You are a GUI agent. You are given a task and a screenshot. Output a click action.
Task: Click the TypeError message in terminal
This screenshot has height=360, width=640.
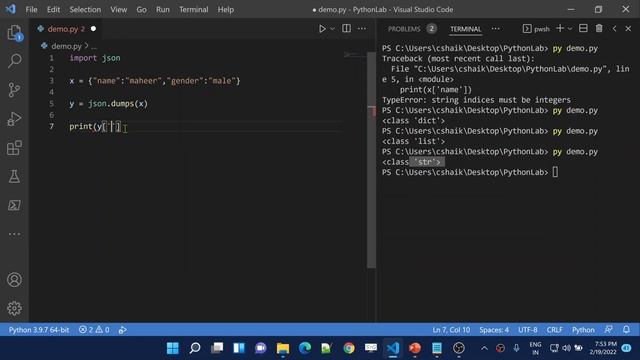click(x=476, y=100)
